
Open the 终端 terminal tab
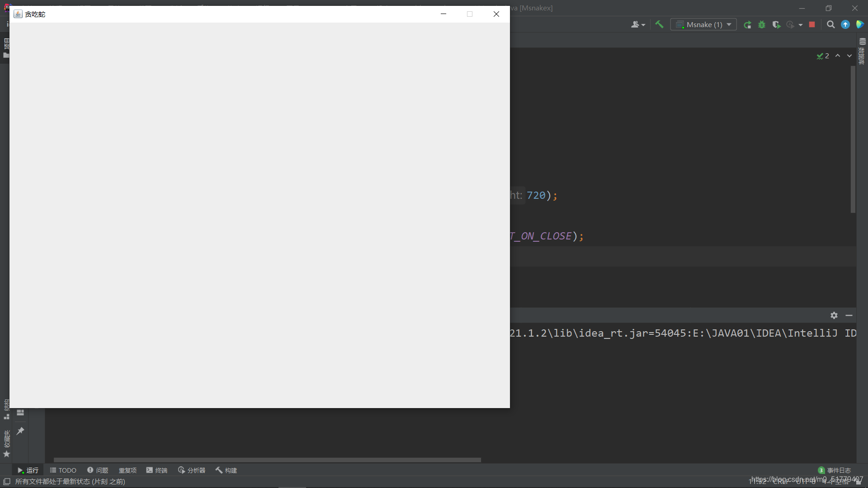coord(157,470)
